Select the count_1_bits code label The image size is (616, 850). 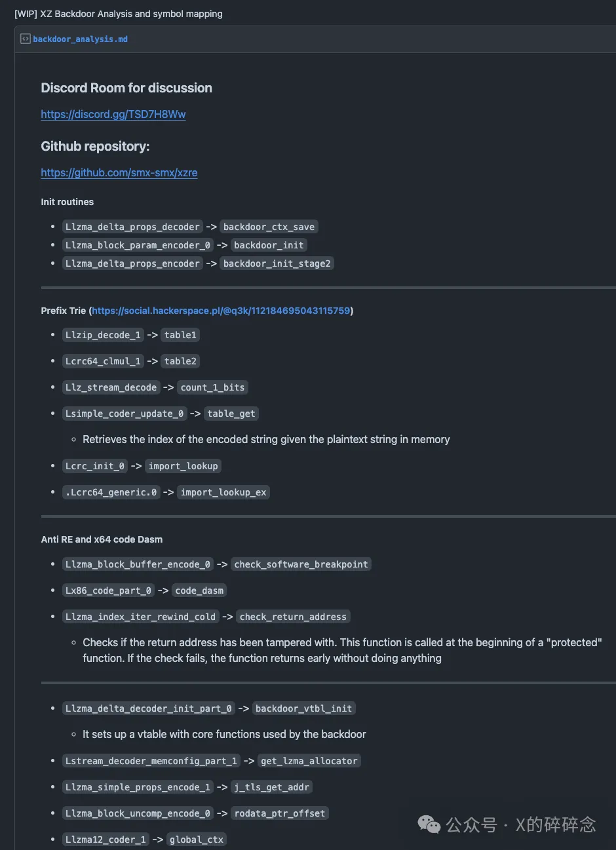point(212,387)
